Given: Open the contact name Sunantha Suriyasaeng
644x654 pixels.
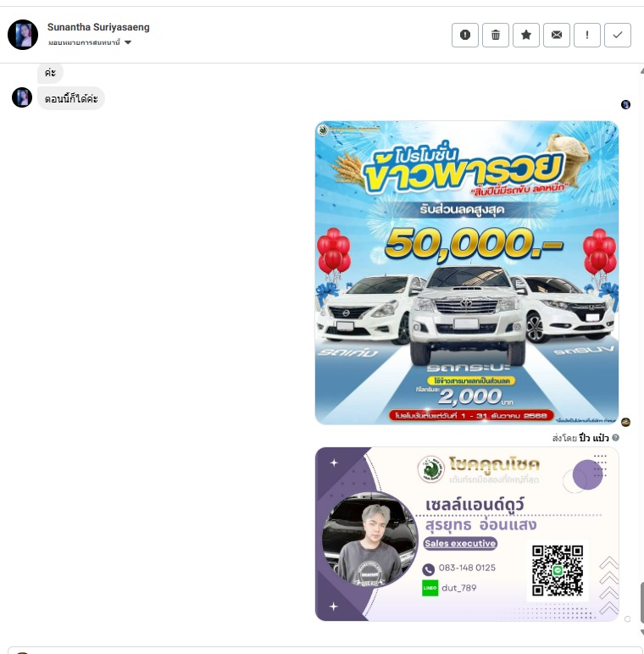Looking at the screenshot, I should pyautogui.click(x=98, y=27).
